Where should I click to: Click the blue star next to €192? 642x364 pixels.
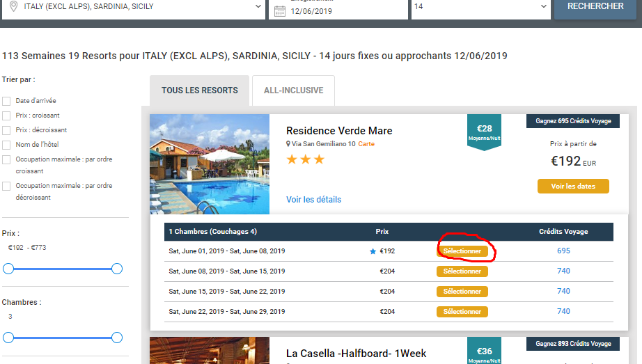click(x=373, y=251)
